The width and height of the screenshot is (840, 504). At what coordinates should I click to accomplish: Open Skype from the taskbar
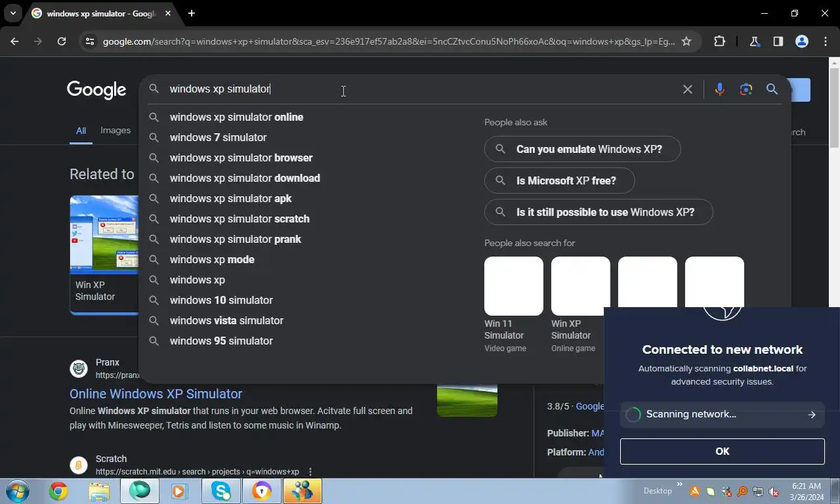221,491
